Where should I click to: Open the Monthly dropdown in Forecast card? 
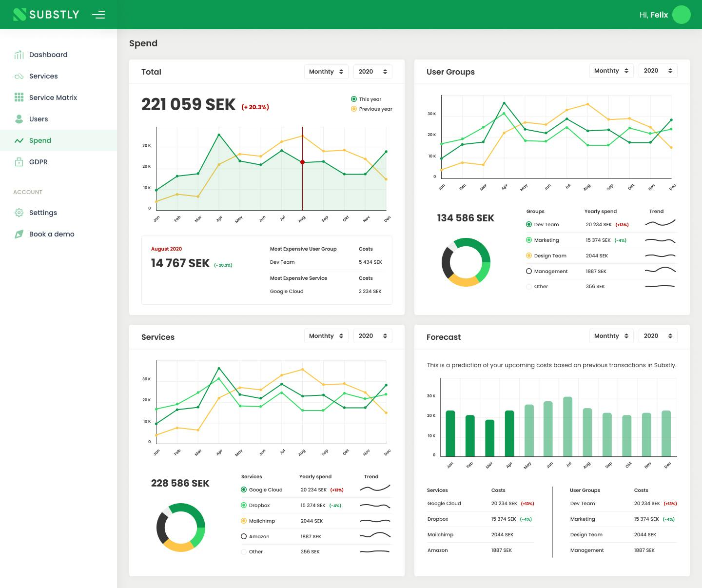[611, 336]
